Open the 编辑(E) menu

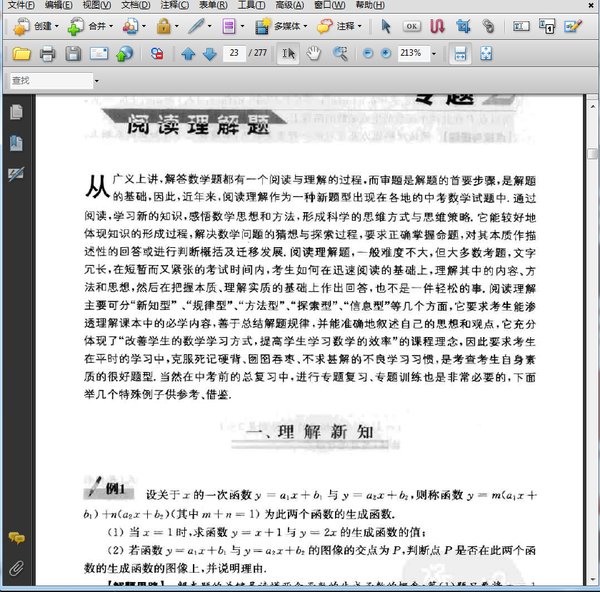point(59,5)
